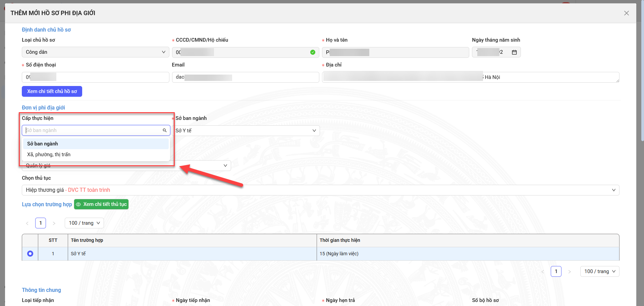Go to next page in top pagination
Viewport: 644px width, 306px height.
point(54,223)
